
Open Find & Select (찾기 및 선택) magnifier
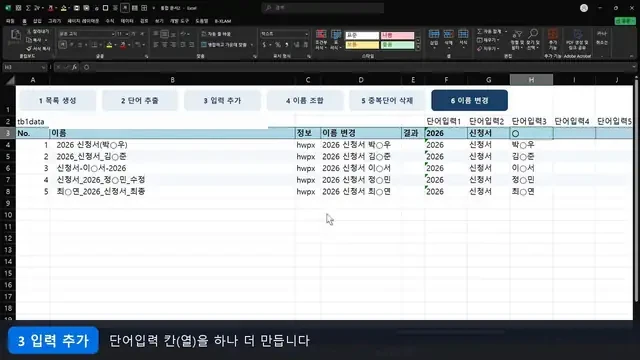[532, 40]
